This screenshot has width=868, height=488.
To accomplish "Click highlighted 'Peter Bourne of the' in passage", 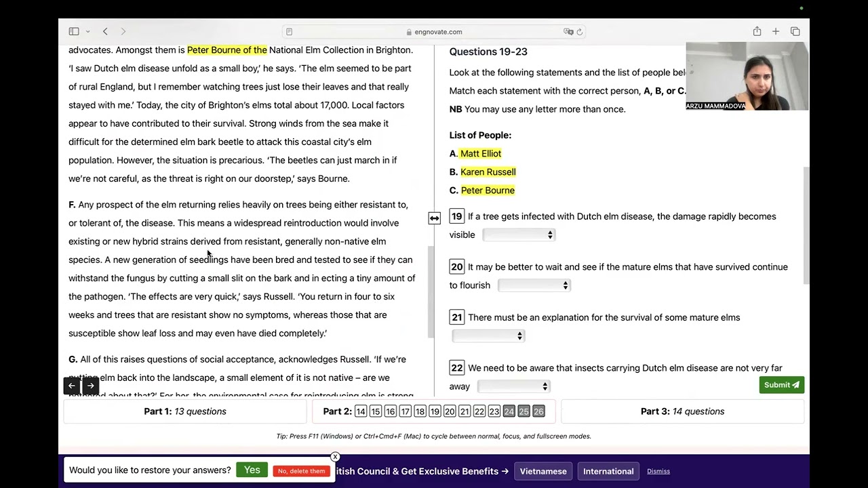I will click(x=227, y=50).
